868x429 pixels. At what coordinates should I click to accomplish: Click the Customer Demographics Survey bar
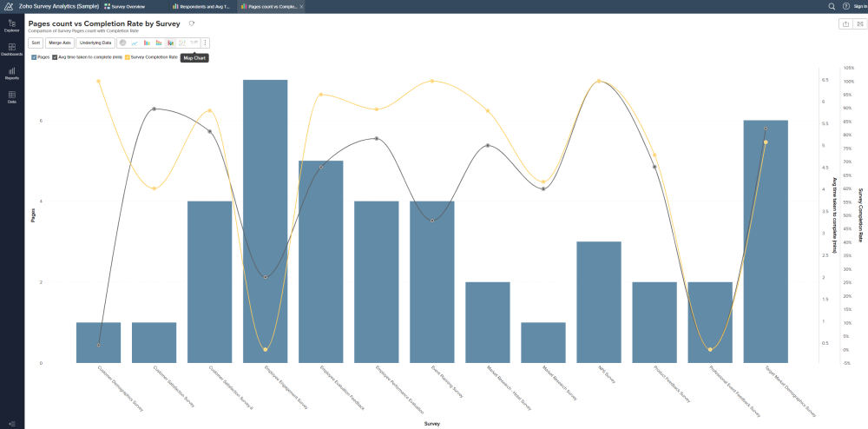[x=99, y=343]
